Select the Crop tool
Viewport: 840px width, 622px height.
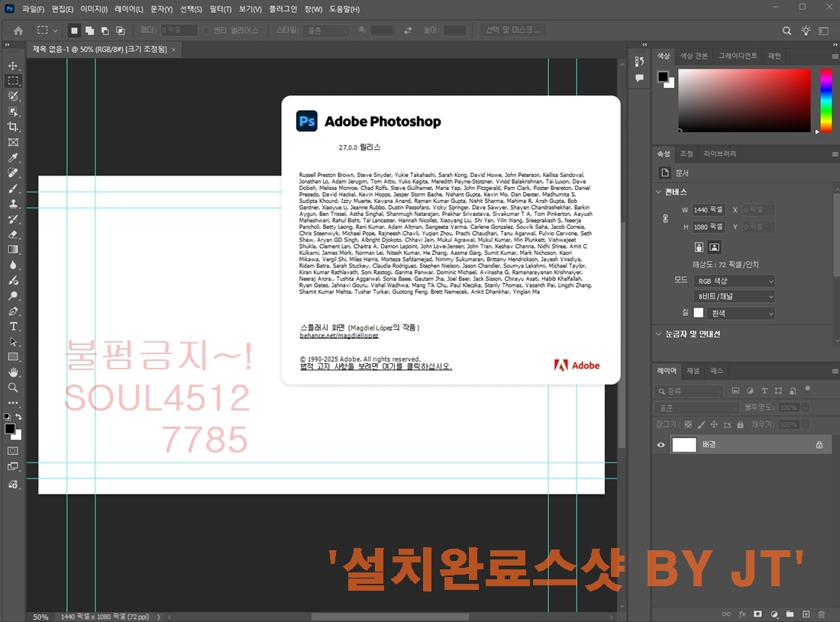[13, 127]
